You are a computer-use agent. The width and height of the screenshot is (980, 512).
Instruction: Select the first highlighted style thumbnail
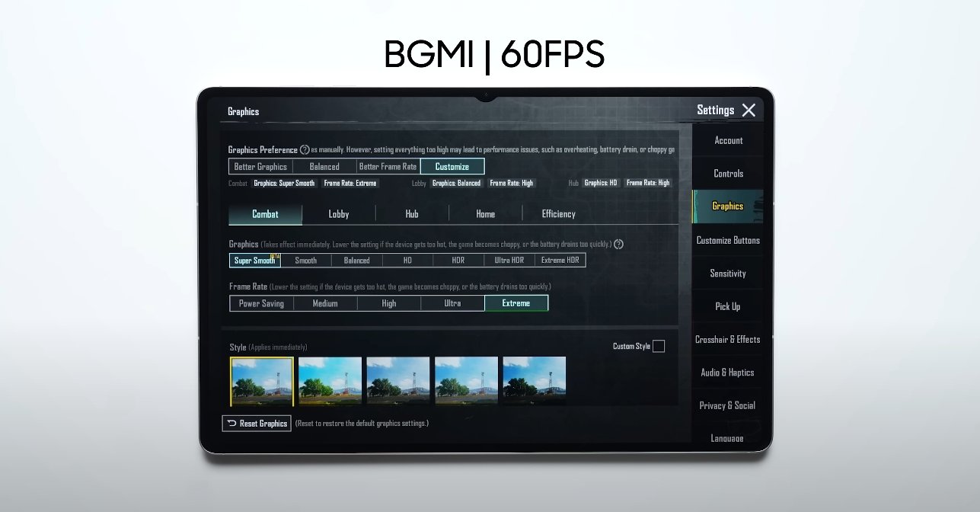click(x=261, y=381)
